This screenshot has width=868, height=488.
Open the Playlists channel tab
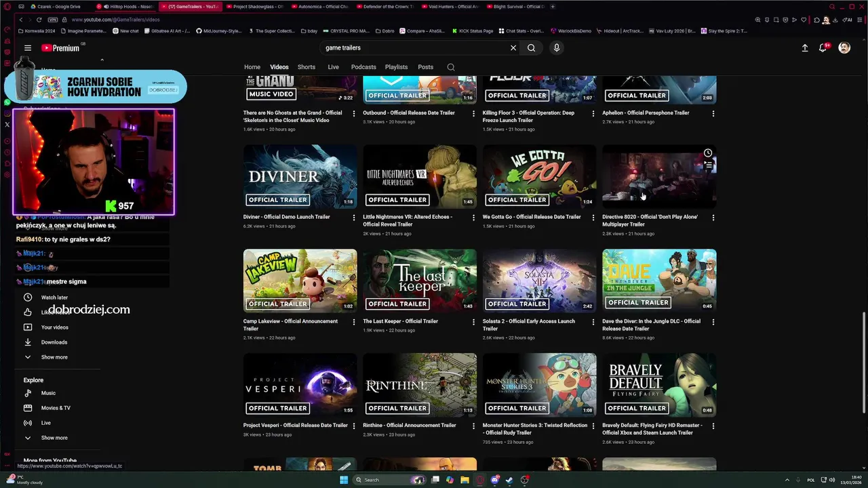[x=396, y=67]
